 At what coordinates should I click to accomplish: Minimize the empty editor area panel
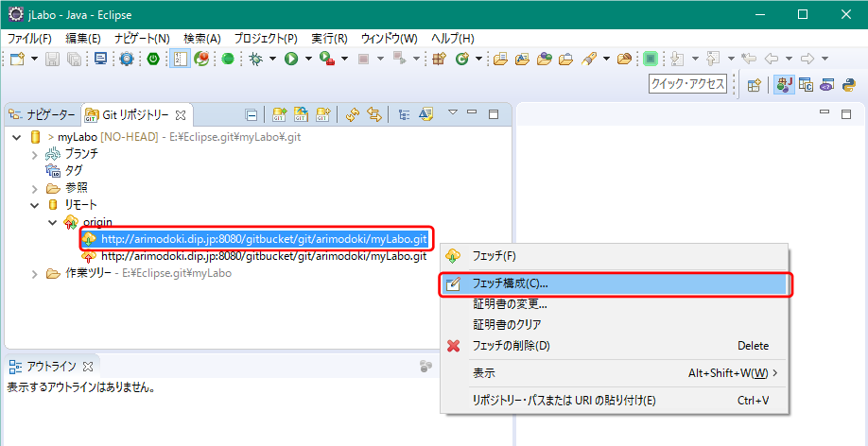pyautogui.click(x=825, y=113)
